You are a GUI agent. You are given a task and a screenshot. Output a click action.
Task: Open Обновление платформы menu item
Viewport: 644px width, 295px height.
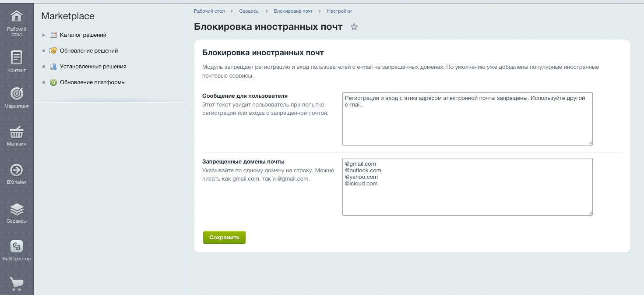[x=93, y=82]
